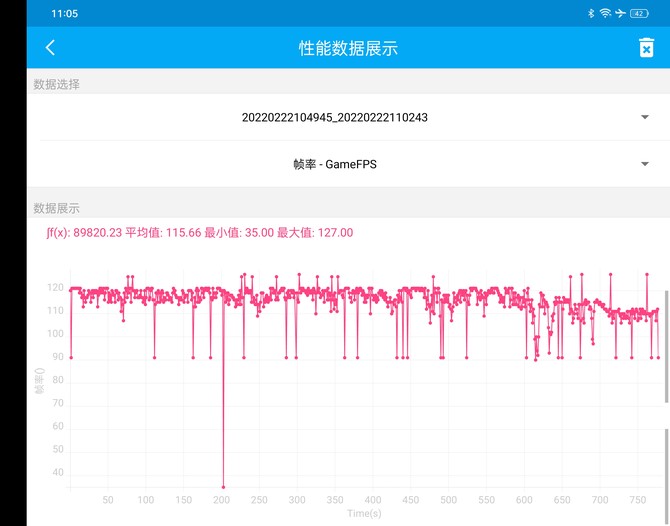Image resolution: width=670 pixels, height=526 pixels.
Task: Expand the session dropdown arrow
Action: pyautogui.click(x=645, y=117)
